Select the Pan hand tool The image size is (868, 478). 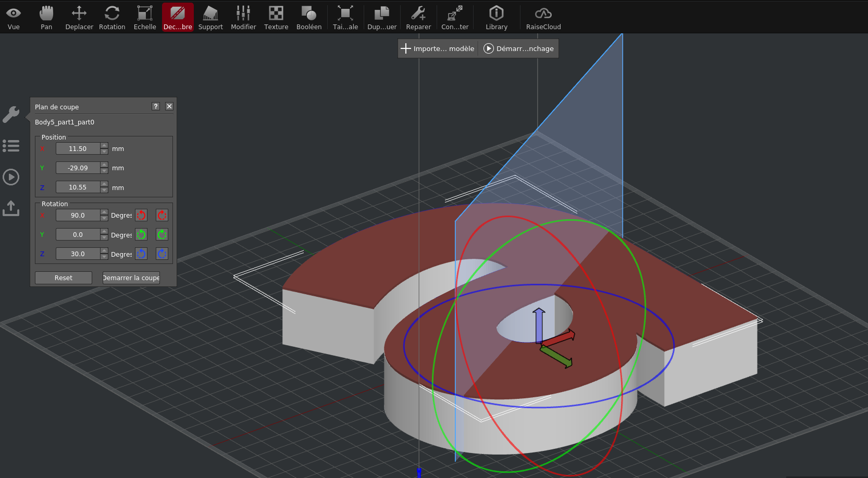(46, 18)
